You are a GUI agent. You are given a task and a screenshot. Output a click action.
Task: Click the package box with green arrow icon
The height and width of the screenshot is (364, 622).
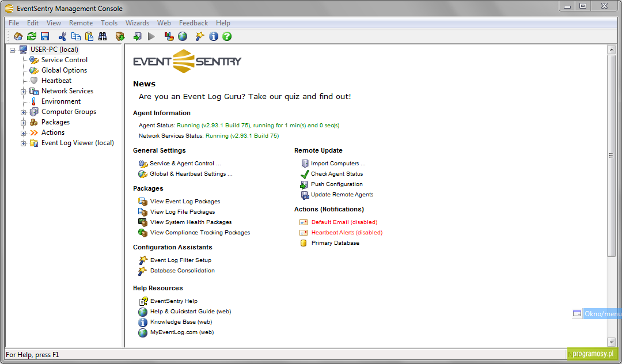pyautogui.click(x=120, y=36)
